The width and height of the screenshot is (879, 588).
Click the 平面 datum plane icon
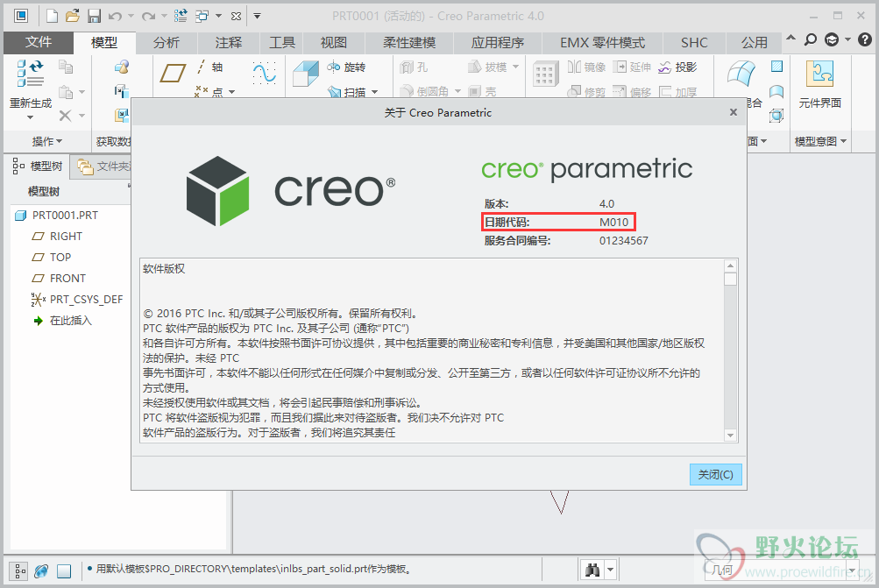(173, 73)
